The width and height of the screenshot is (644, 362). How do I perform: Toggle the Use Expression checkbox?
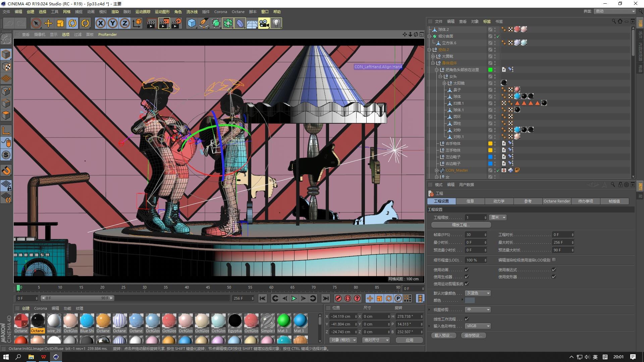[554, 269]
